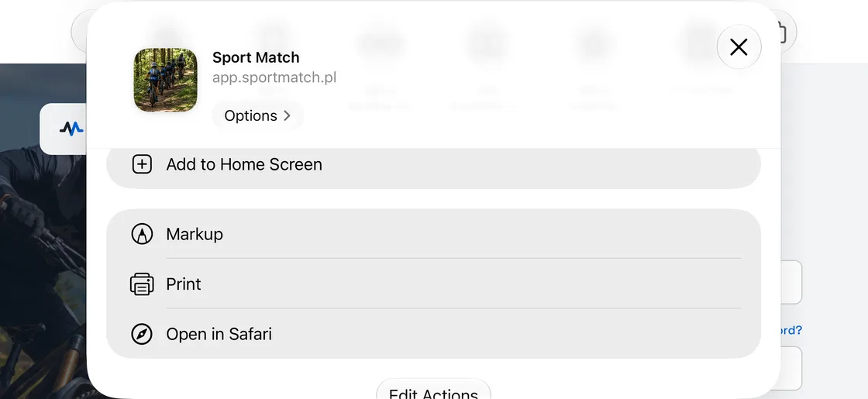Tap the Safari compass icon
This screenshot has height=399, width=868.
[142, 334]
